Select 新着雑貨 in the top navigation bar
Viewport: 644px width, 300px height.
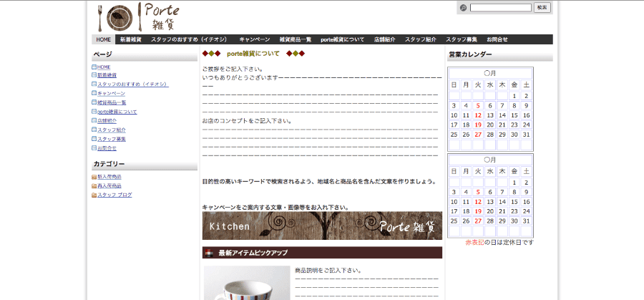(130, 39)
